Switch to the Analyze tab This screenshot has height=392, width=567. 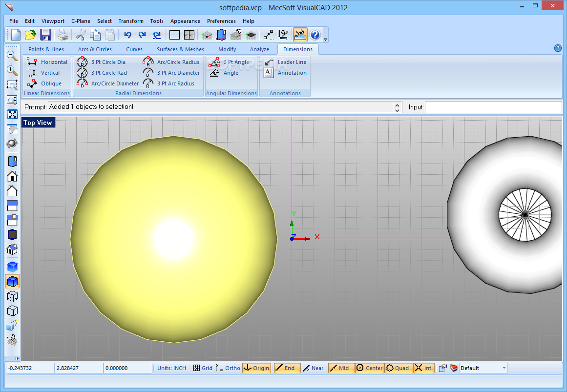point(259,49)
